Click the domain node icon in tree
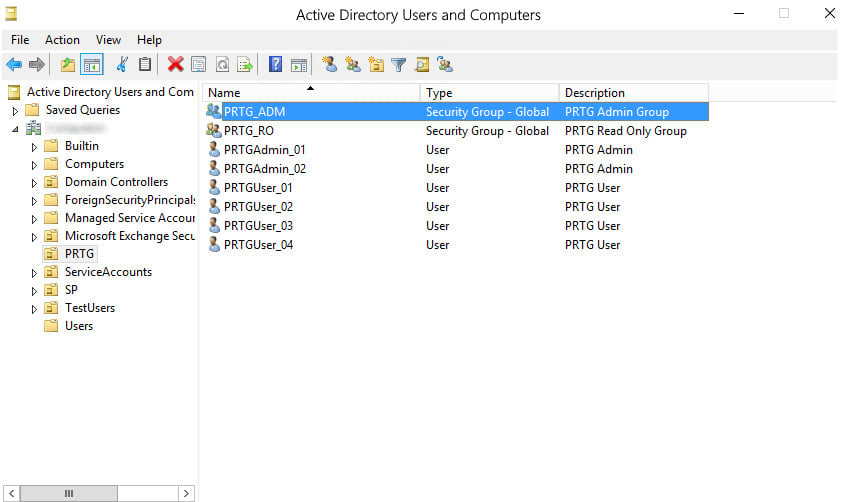Image resolution: width=843 pixels, height=502 pixels. [33, 128]
